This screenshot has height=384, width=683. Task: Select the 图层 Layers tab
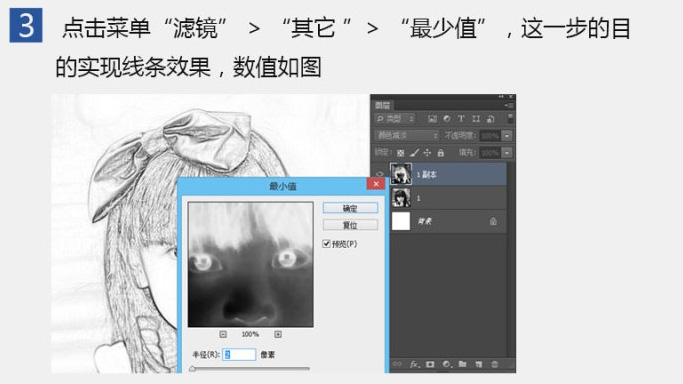(382, 105)
